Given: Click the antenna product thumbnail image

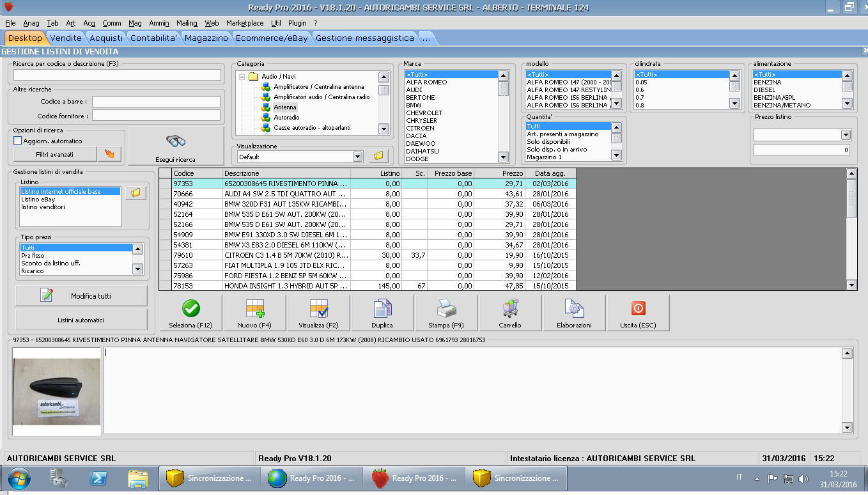Looking at the screenshot, I should pos(56,391).
